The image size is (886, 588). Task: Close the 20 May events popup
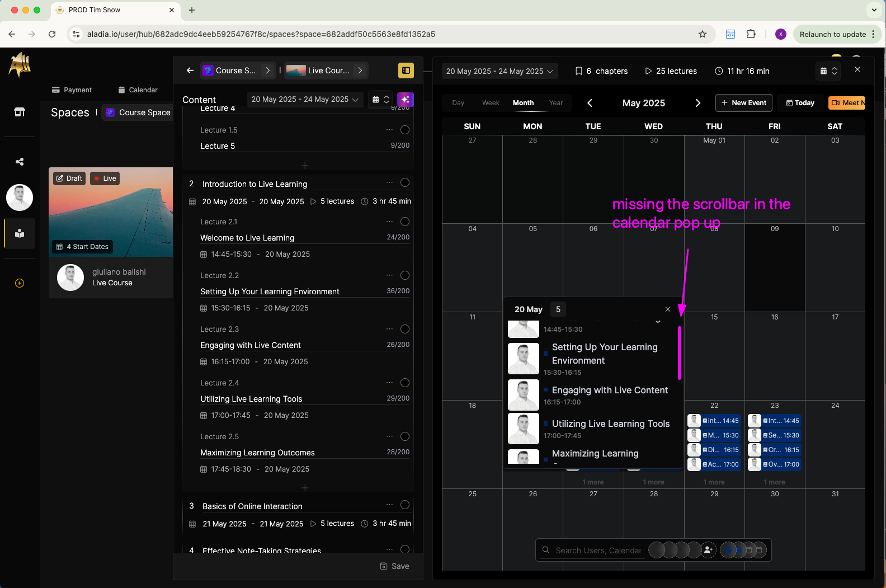pyautogui.click(x=668, y=309)
